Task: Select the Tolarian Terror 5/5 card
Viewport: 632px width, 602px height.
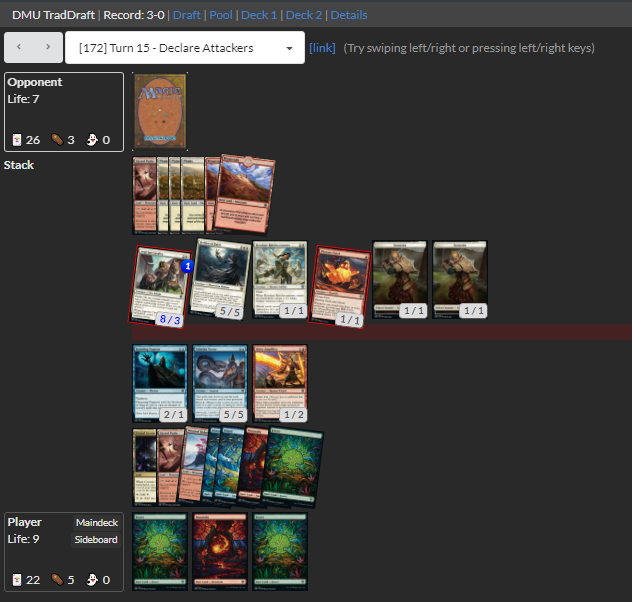Action: 220,383
